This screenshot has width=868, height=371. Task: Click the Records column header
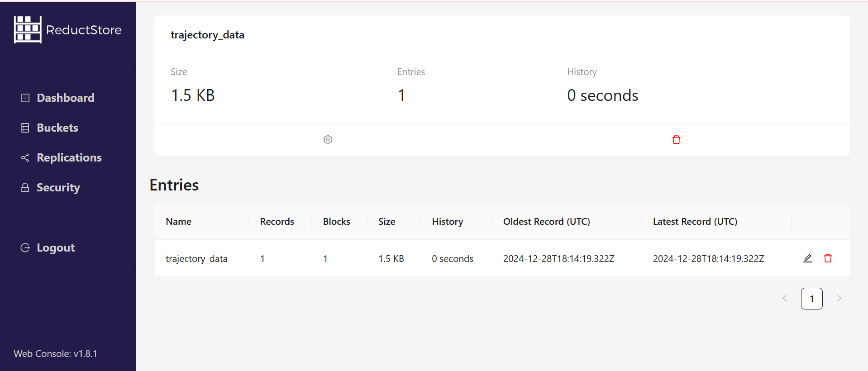277,222
